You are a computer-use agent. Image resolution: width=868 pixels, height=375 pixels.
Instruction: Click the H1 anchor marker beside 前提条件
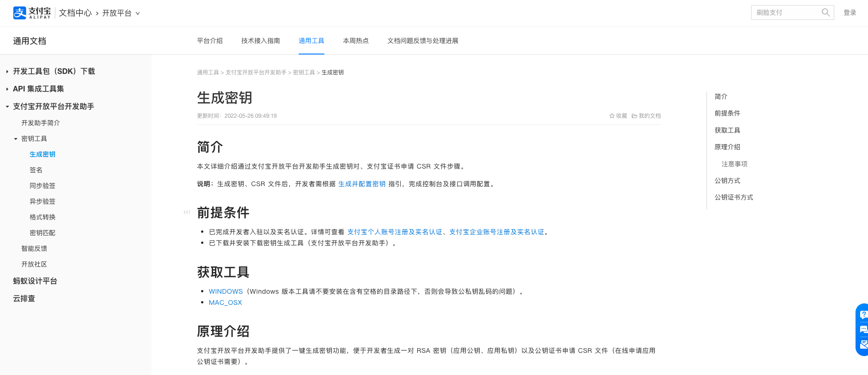coord(187,212)
